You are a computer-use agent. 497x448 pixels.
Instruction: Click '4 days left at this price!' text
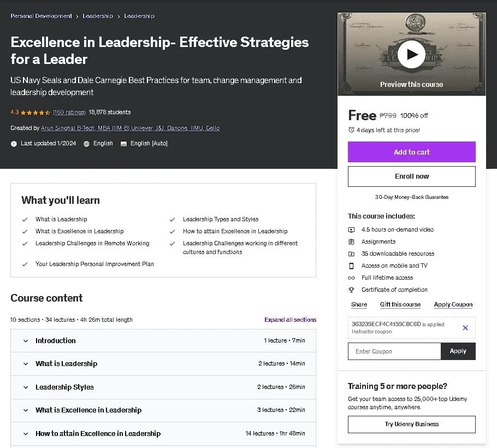coord(388,130)
